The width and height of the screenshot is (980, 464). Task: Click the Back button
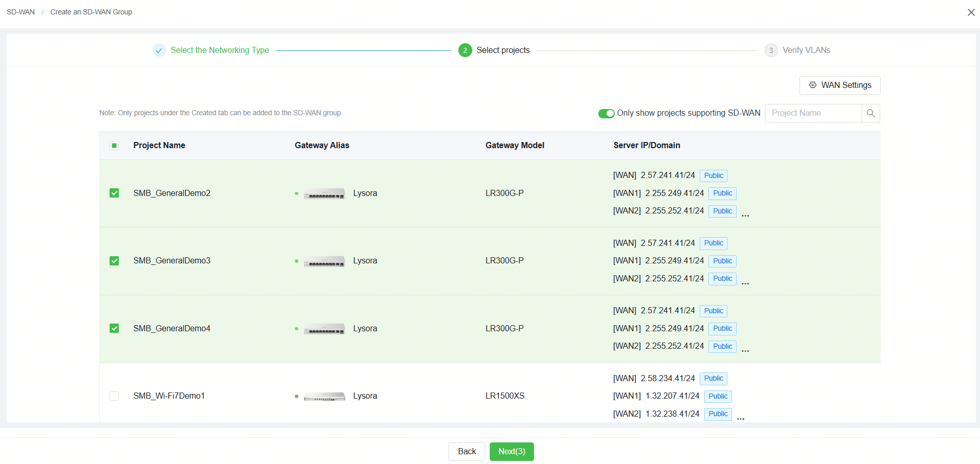467,452
